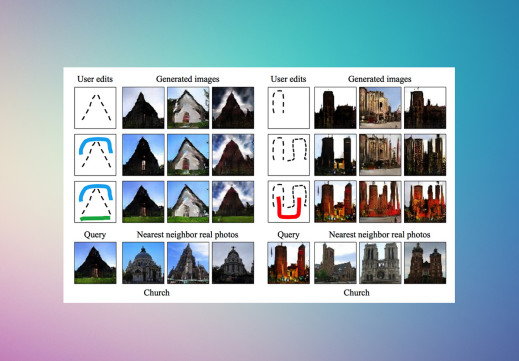Open the red church on grass in the green-line row
519x361 pixels.
pyautogui.click(x=233, y=202)
